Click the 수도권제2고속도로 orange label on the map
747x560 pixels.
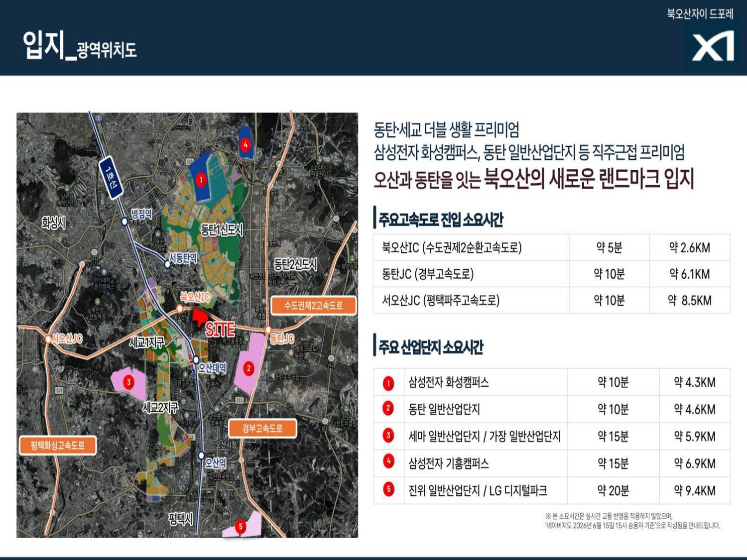click(314, 306)
